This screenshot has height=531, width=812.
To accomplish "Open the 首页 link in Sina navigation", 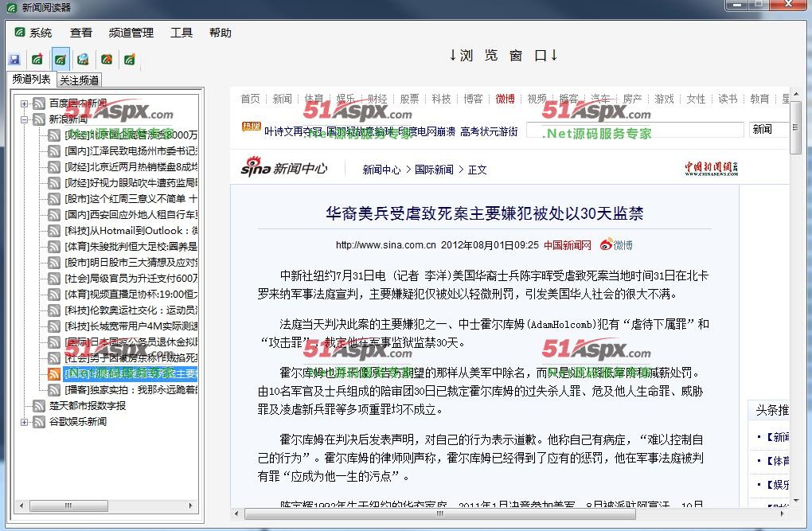I will (x=251, y=99).
